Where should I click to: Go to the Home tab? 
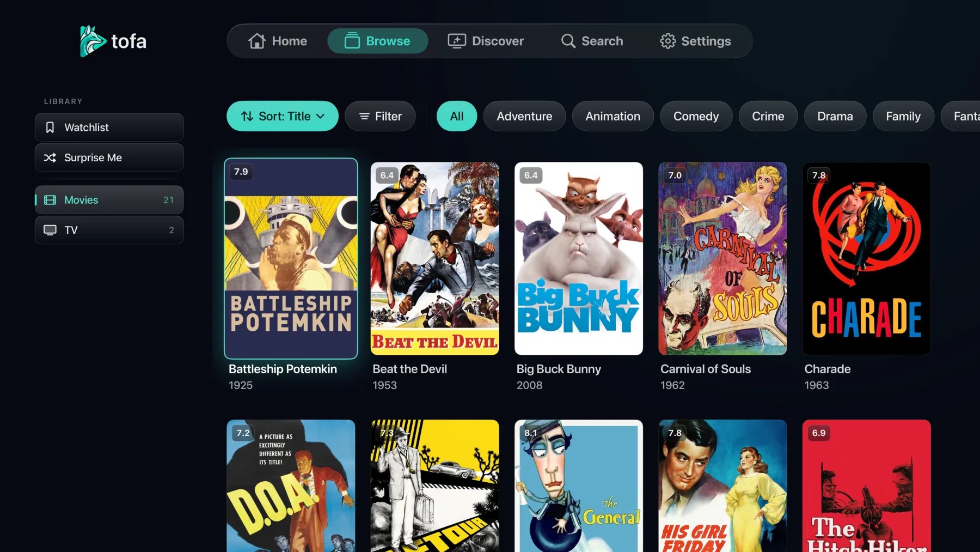click(x=278, y=41)
